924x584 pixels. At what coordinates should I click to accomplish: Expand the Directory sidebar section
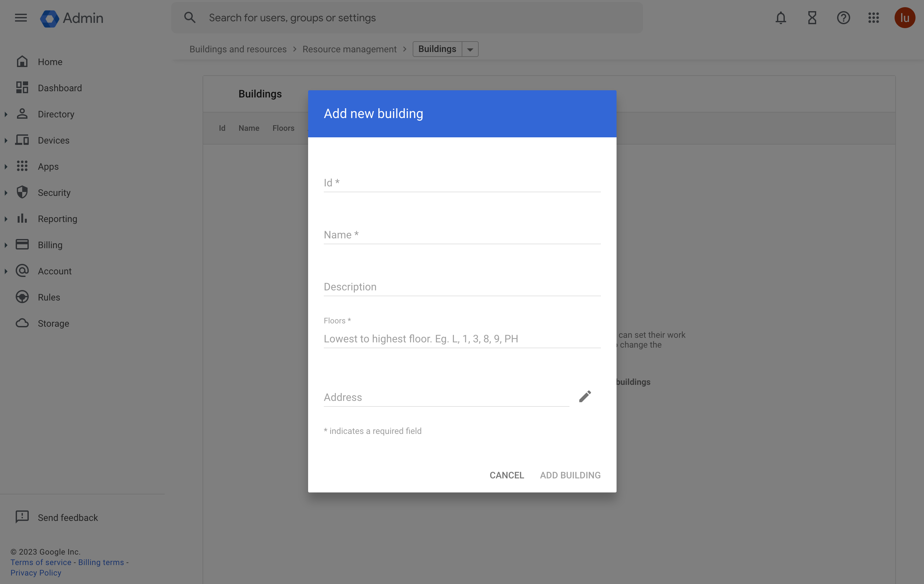point(6,114)
